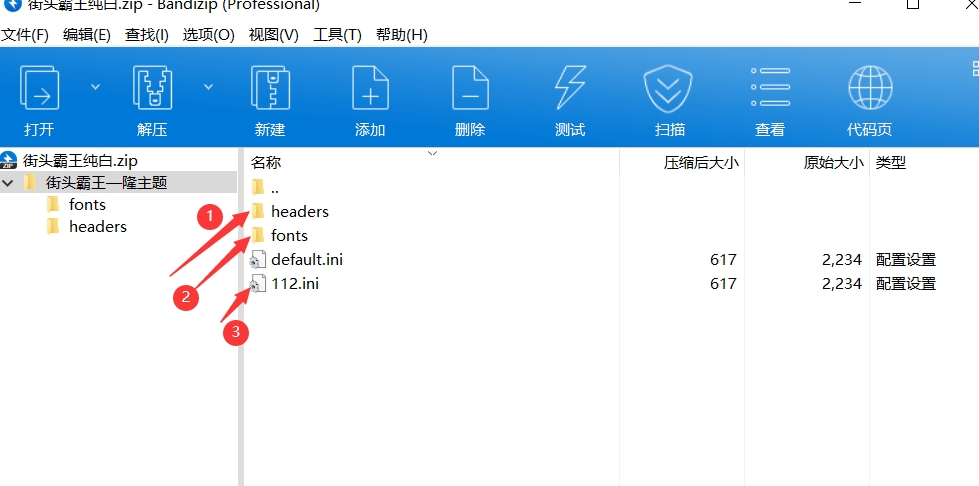Click the Open (打开) toolbar icon

pos(40,90)
